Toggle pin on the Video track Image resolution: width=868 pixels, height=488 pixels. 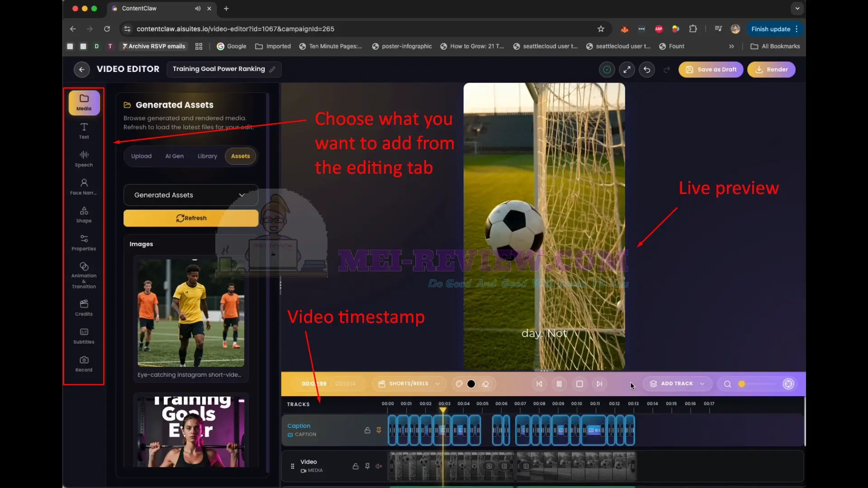(367, 466)
